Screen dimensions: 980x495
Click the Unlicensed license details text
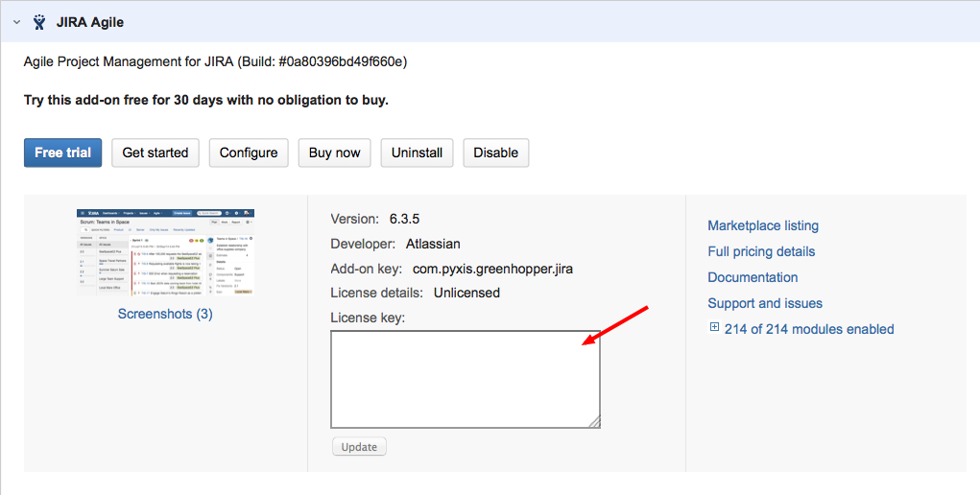click(x=466, y=294)
